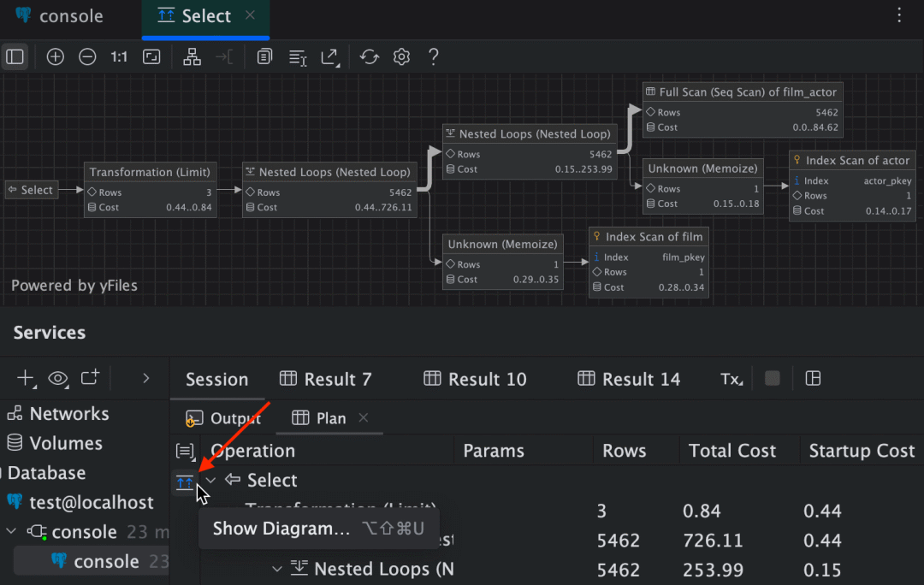The image size is (924, 585).
Task: Switch to the Result 10 tab
Action: point(475,378)
